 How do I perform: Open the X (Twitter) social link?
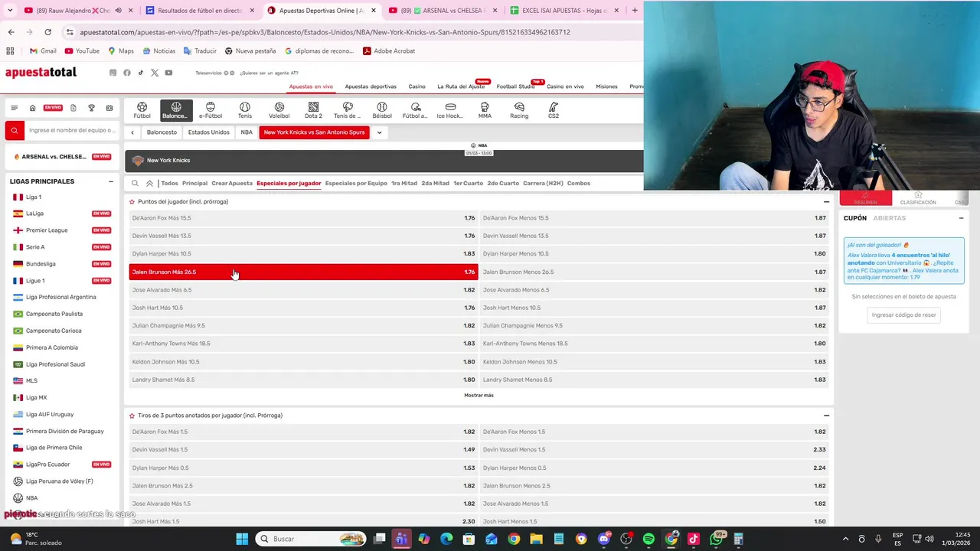[x=155, y=73]
